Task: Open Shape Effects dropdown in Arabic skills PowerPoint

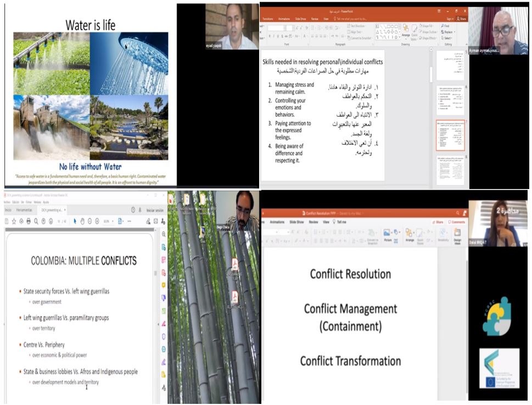Action: point(428,38)
